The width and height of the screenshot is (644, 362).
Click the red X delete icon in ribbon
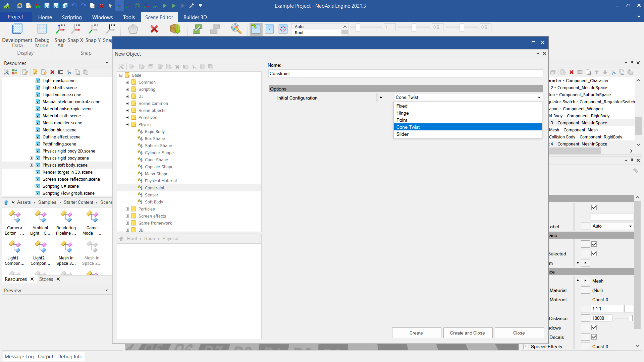(x=154, y=29)
